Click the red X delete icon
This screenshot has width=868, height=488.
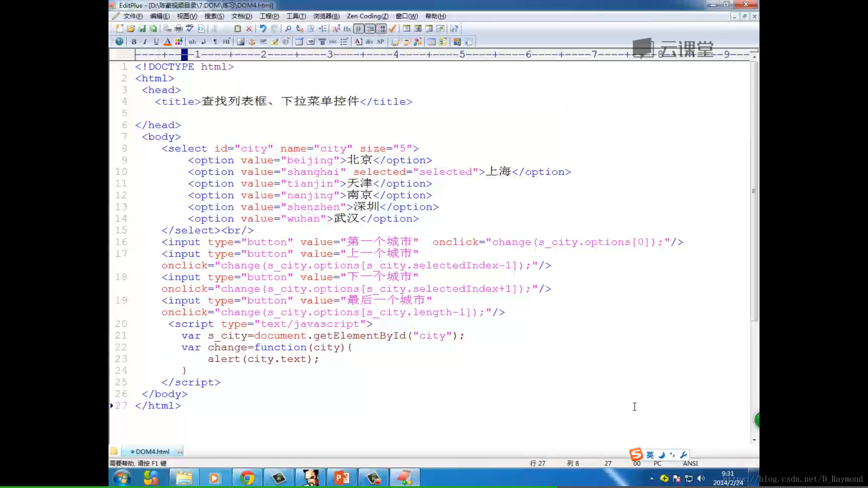249,28
